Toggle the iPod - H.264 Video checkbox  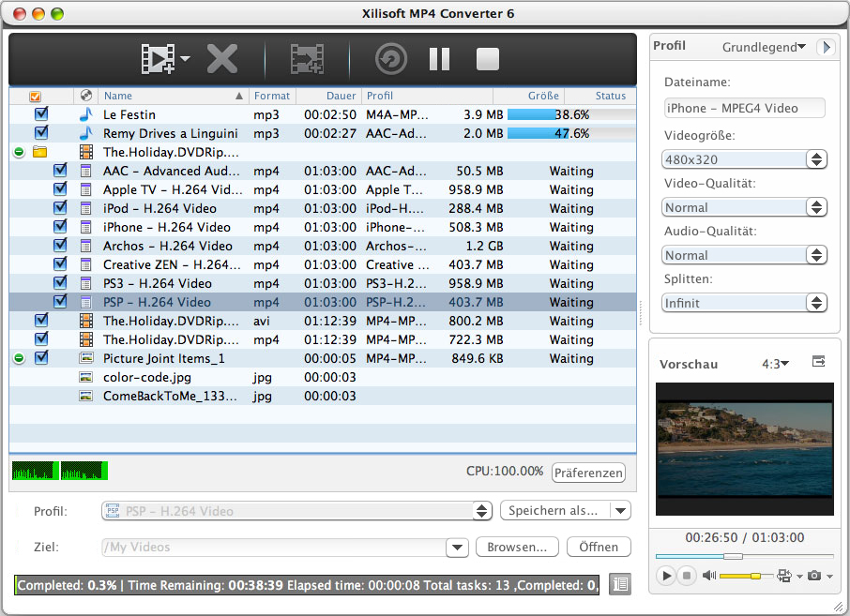[x=60, y=207]
